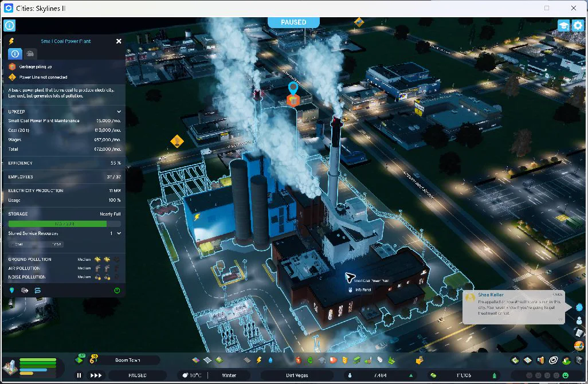Open the Transportation bus tool icon
The height and width of the screenshot is (384, 588).
[356, 361]
